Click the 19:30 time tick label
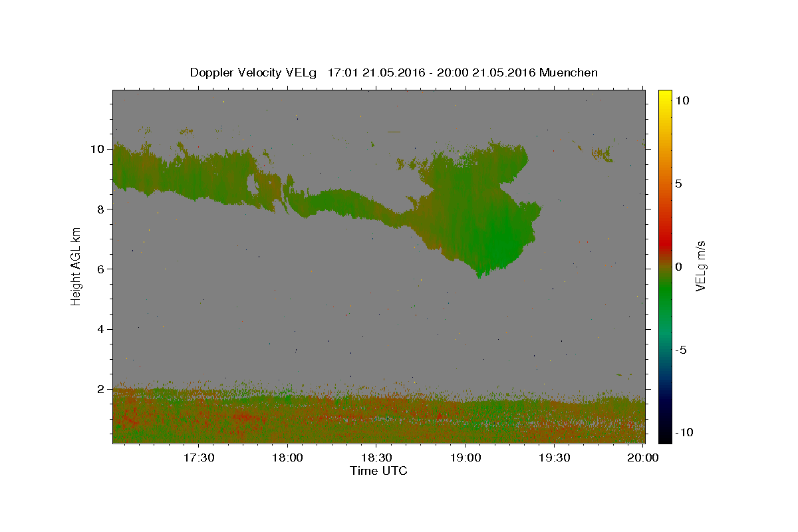The width and height of the screenshot is (798, 532). tap(555, 458)
